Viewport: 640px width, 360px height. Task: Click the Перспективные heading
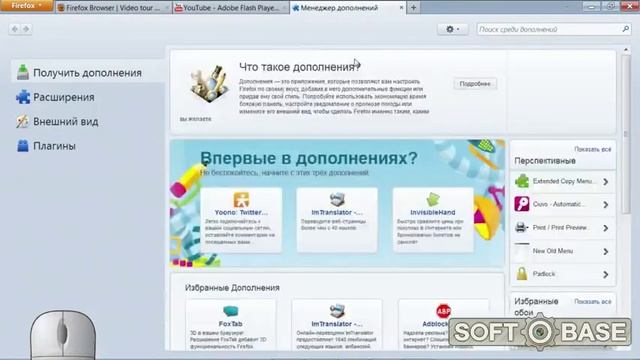545,161
